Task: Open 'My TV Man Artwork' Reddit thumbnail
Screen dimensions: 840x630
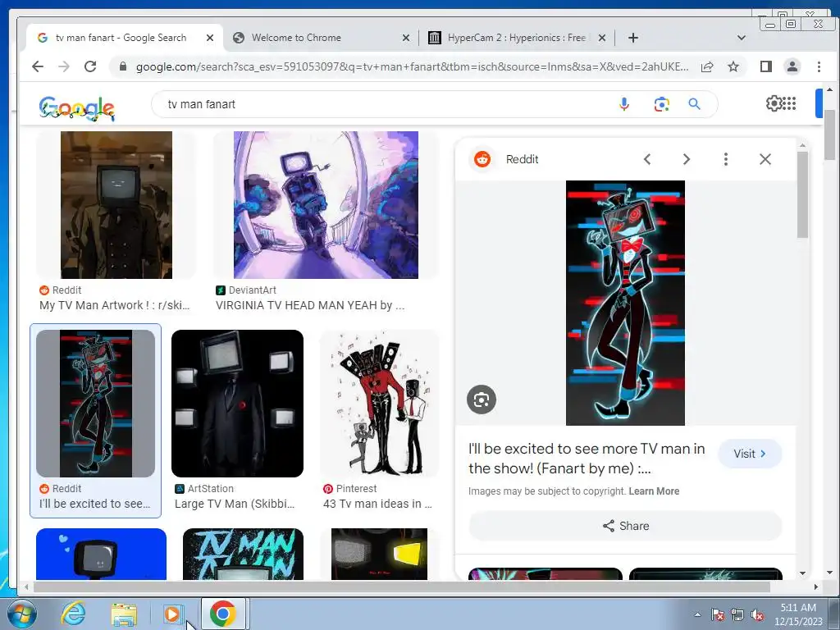Action: click(116, 204)
